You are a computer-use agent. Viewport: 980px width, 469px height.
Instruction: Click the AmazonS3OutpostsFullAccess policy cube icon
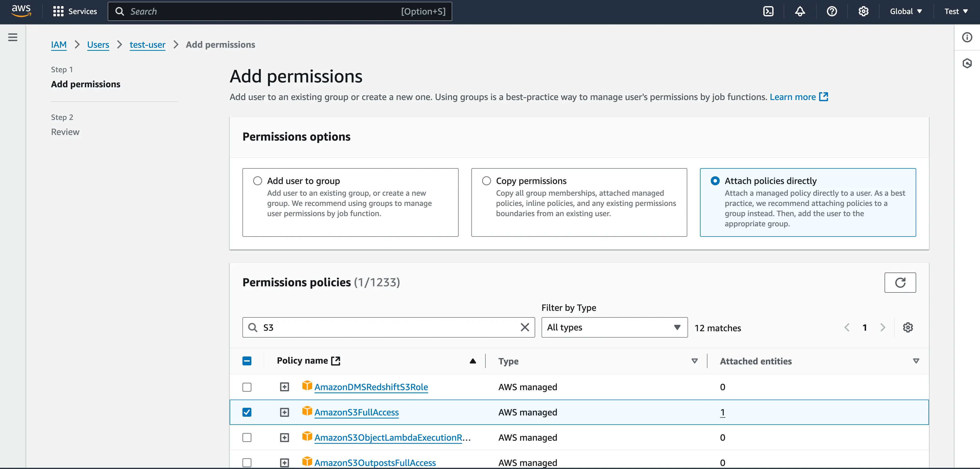click(307, 461)
